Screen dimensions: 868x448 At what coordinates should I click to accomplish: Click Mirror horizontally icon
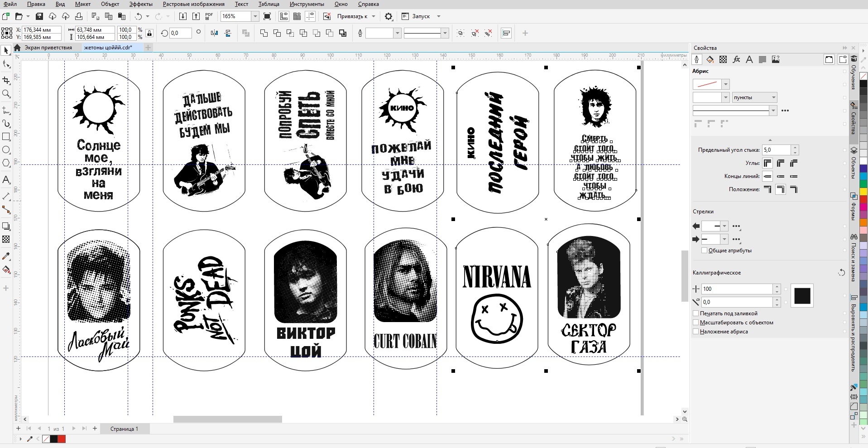[x=214, y=33]
